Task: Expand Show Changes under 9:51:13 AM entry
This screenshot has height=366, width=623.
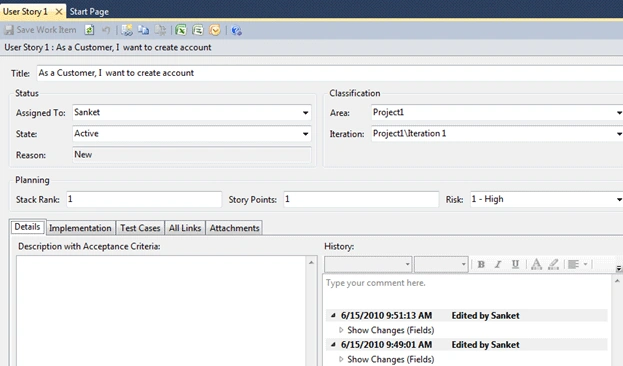Action: click(x=341, y=330)
